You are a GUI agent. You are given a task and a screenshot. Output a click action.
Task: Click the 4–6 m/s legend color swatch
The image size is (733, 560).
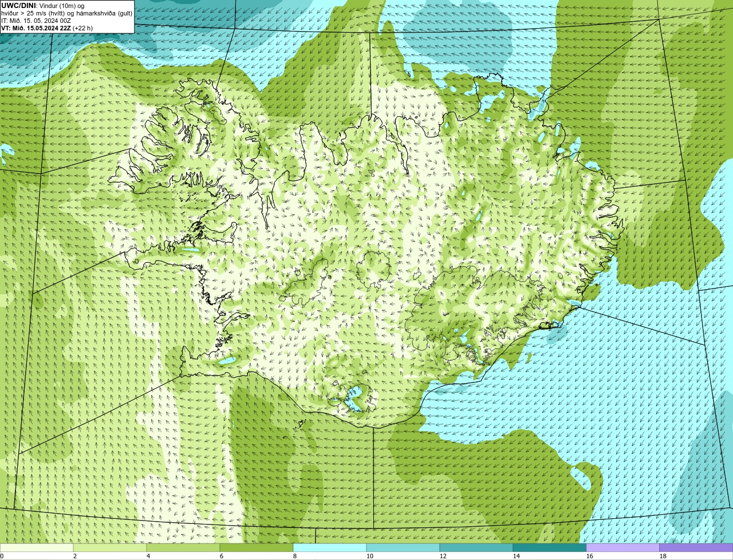(x=183, y=548)
